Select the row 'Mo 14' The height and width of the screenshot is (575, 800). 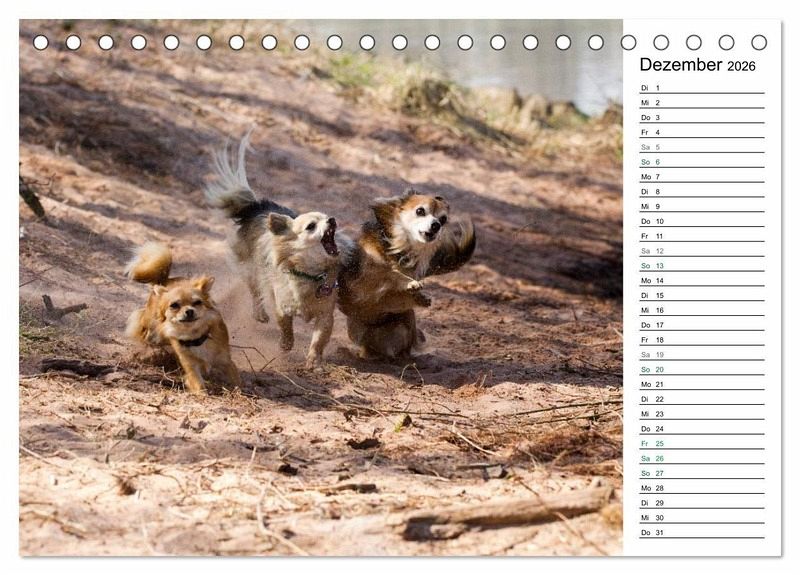pyautogui.click(x=702, y=280)
